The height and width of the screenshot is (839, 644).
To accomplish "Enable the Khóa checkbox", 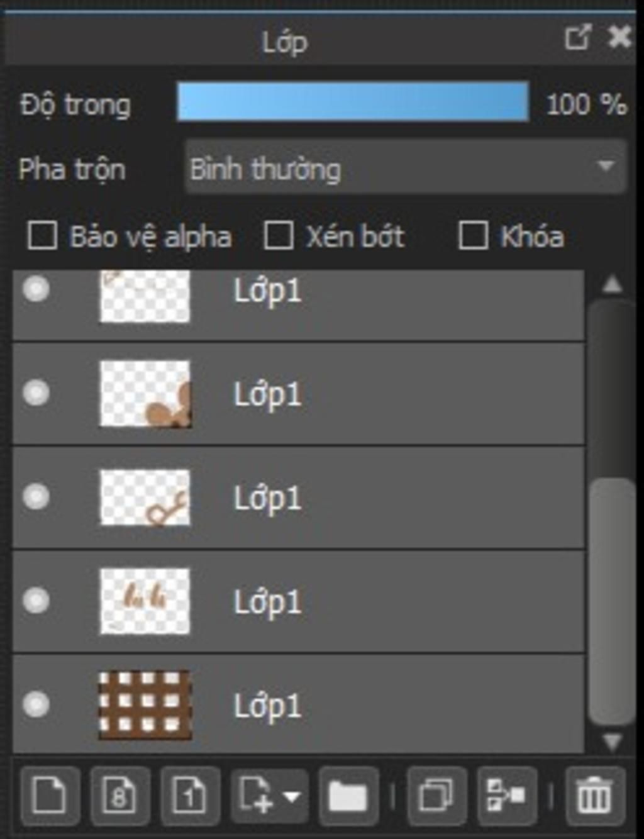I will pyautogui.click(x=473, y=236).
